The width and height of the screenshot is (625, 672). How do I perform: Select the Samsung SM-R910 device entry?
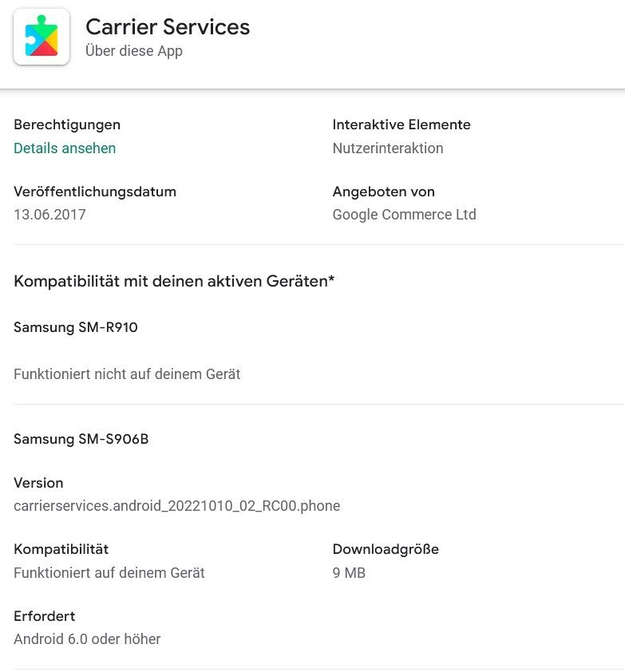point(76,327)
